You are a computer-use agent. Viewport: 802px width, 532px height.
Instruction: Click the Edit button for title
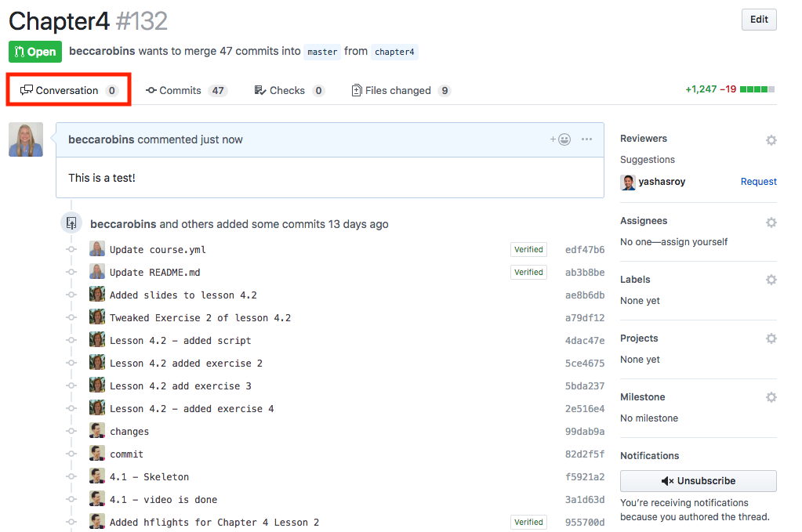pyautogui.click(x=759, y=20)
